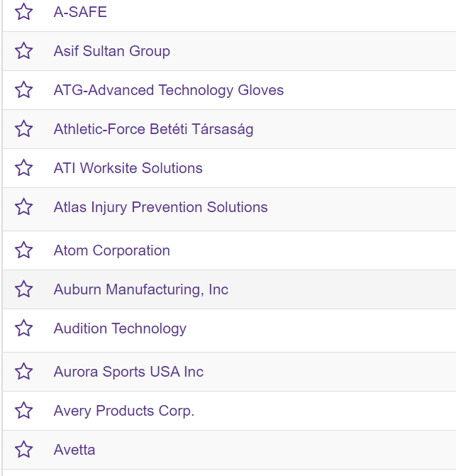Image resolution: width=456 pixels, height=476 pixels.
Task: Select Atlas Injury Prevention Solutions
Action: [x=160, y=207]
